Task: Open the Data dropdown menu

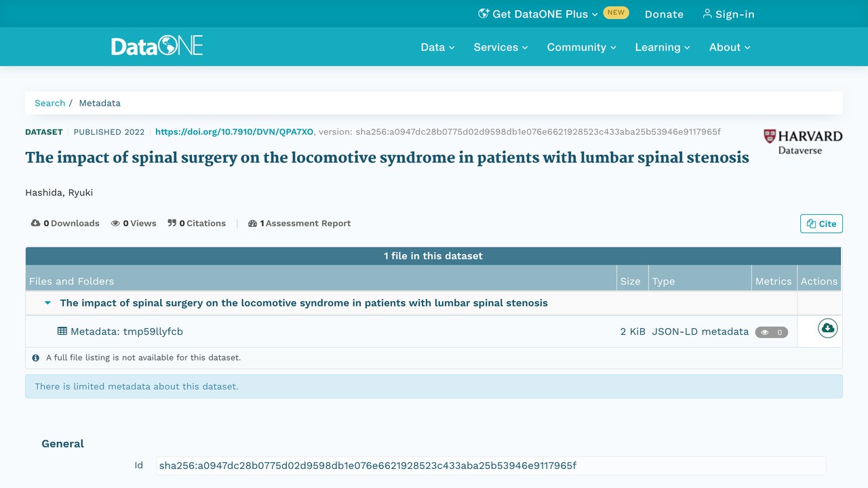Action: pos(437,47)
